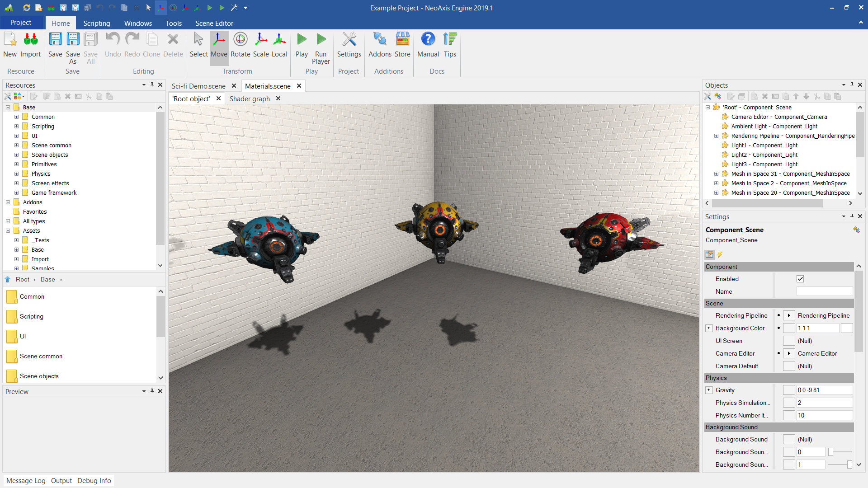868x488 pixels.
Task: Toggle the Enabled checkbox
Action: 800,279
